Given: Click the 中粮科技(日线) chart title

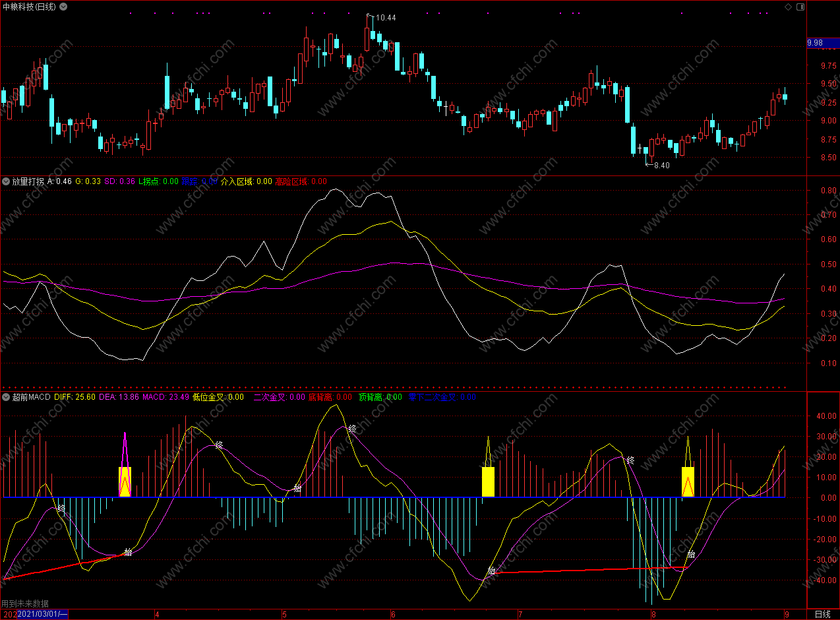Looking at the screenshot, I should pos(29,7).
